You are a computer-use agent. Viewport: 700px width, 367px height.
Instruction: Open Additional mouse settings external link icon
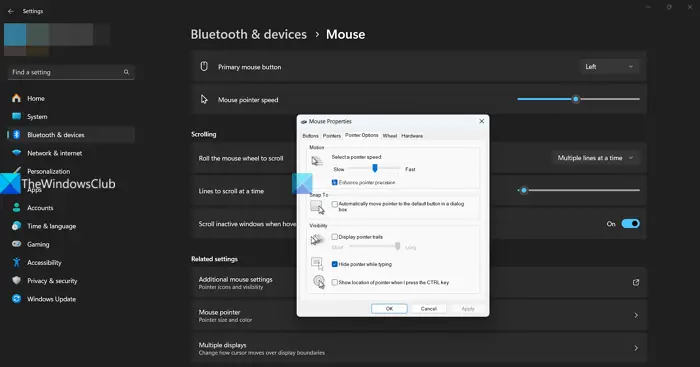pyautogui.click(x=636, y=282)
